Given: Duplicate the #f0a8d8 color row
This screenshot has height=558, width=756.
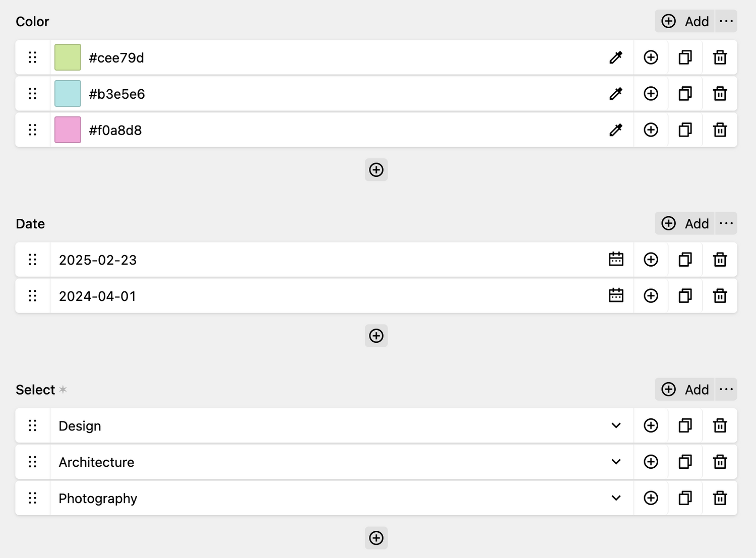Looking at the screenshot, I should [x=685, y=130].
